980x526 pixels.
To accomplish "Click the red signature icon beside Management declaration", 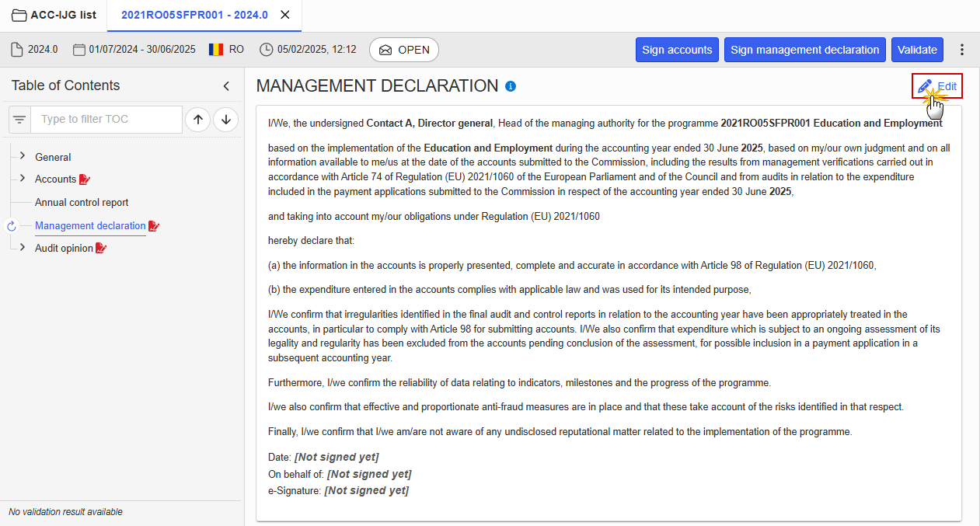I will pos(154,226).
